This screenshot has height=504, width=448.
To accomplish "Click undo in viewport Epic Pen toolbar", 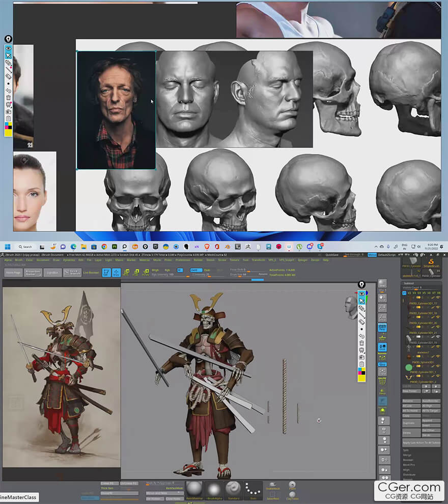I will (361, 336).
